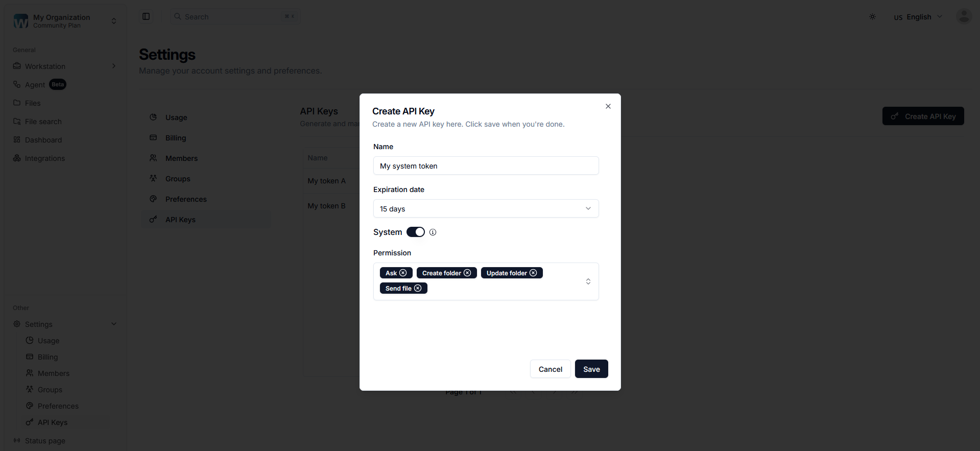Open the Expiration date dropdown
980x451 pixels.
485,208
